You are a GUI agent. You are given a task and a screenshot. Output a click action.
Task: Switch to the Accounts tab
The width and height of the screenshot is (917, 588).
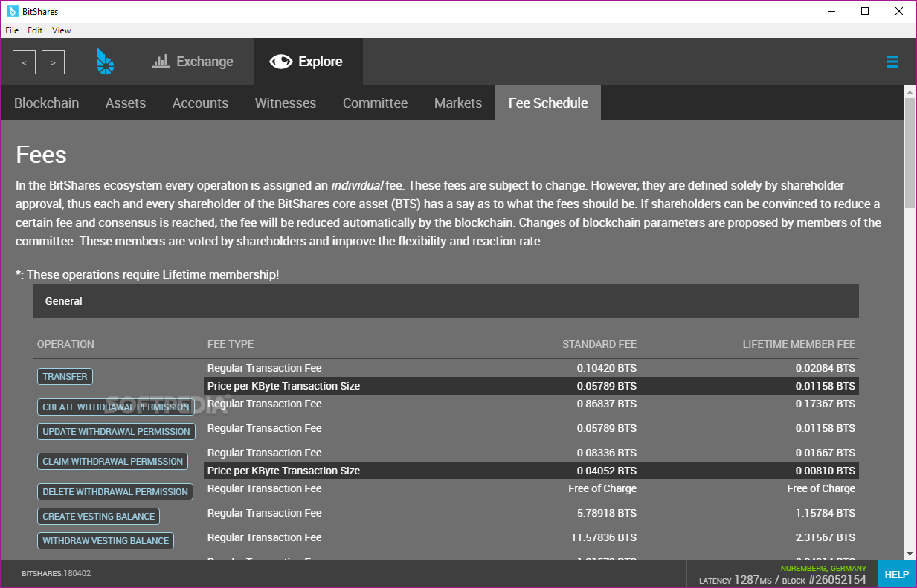[x=200, y=103]
